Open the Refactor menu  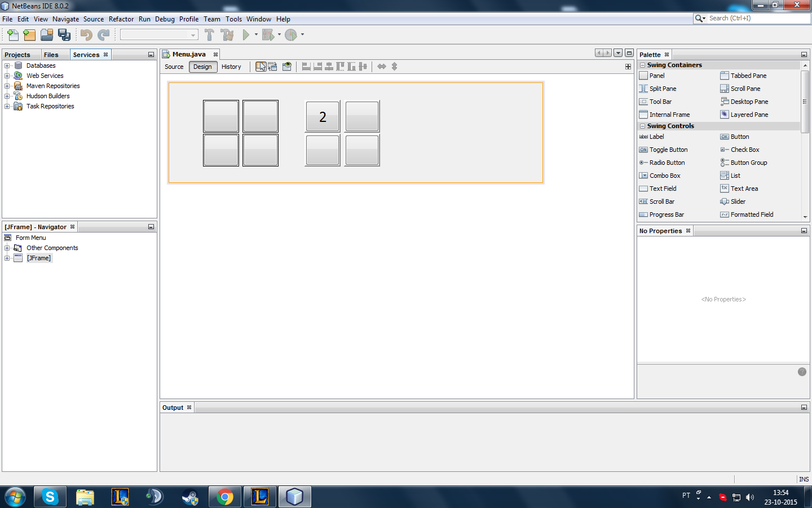tap(121, 19)
